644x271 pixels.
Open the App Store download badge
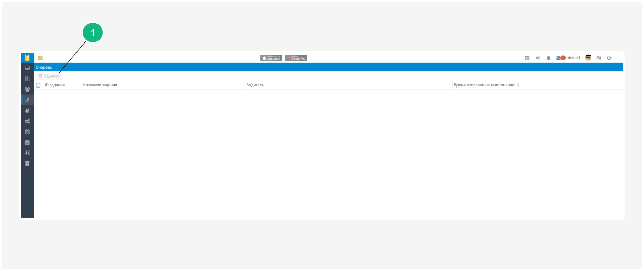pyautogui.click(x=271, y=58)
